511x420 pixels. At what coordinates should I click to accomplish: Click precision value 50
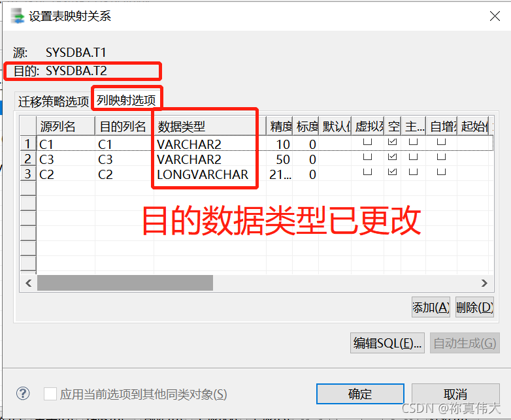click(x=280, y=159)
